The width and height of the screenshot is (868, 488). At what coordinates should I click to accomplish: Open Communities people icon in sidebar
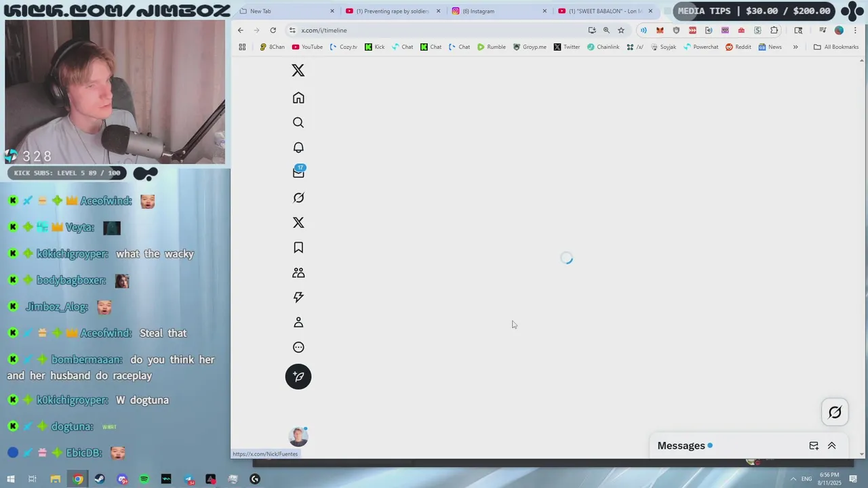pos(298,272)
